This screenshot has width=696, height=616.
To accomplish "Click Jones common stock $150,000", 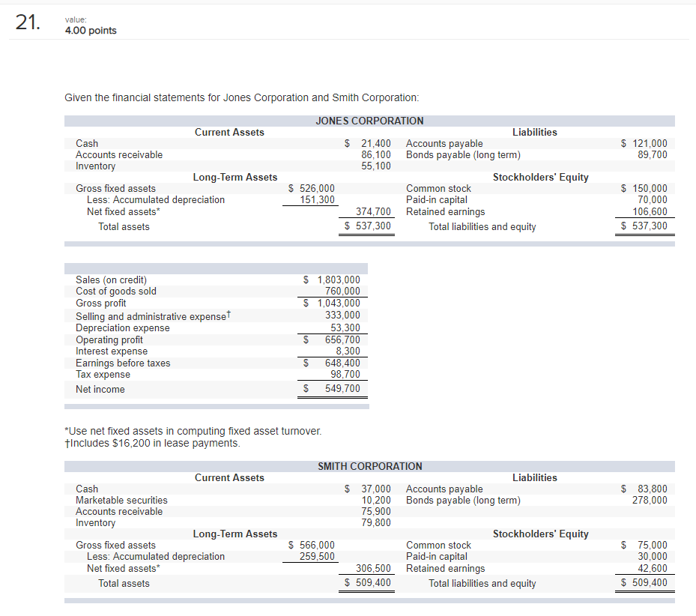I will 644,188.
